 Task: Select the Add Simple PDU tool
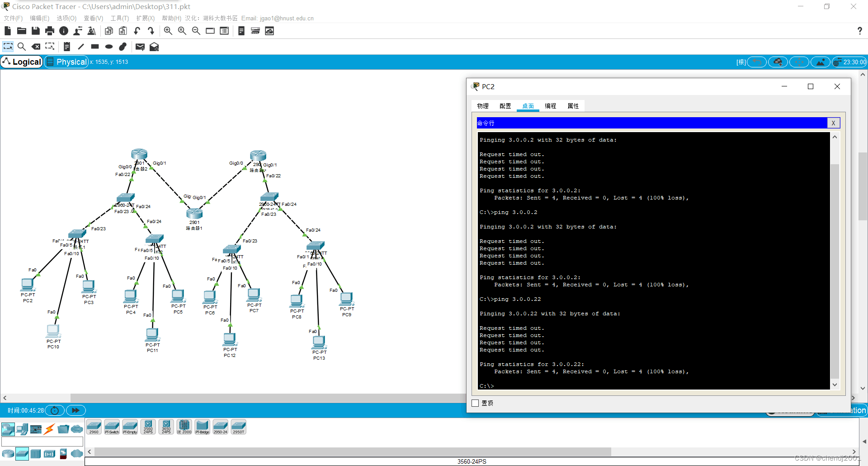tap(140, 47)
